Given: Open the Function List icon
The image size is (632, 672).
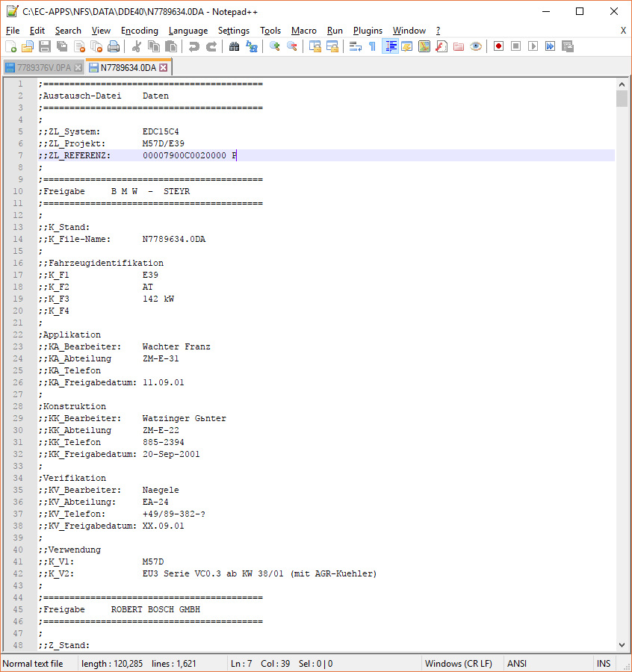Looking at the screenshot, I should [x=442, y=46].
